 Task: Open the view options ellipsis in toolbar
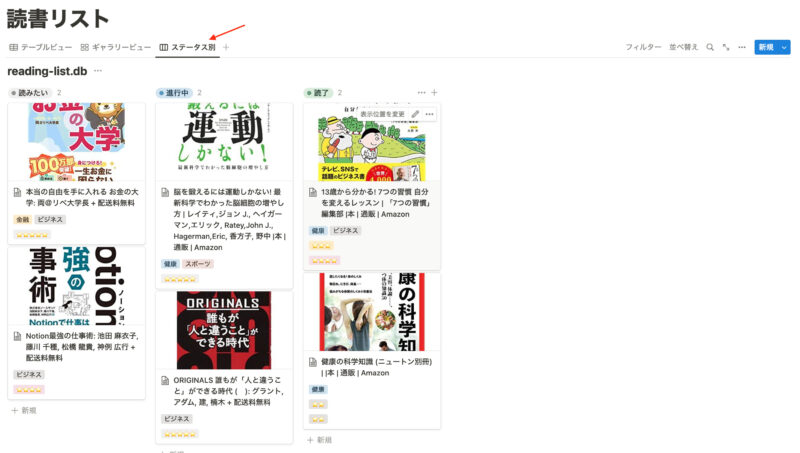[742, 47]
